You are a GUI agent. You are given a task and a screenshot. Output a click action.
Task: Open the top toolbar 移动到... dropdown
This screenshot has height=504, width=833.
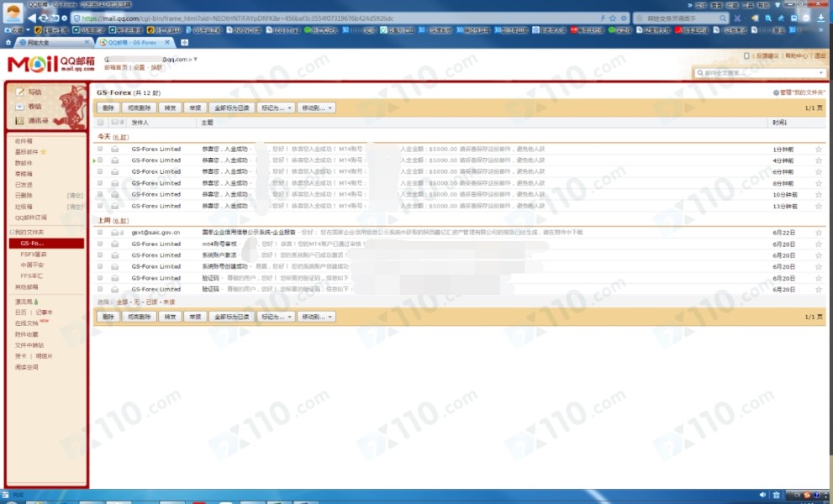click(316, 108)
